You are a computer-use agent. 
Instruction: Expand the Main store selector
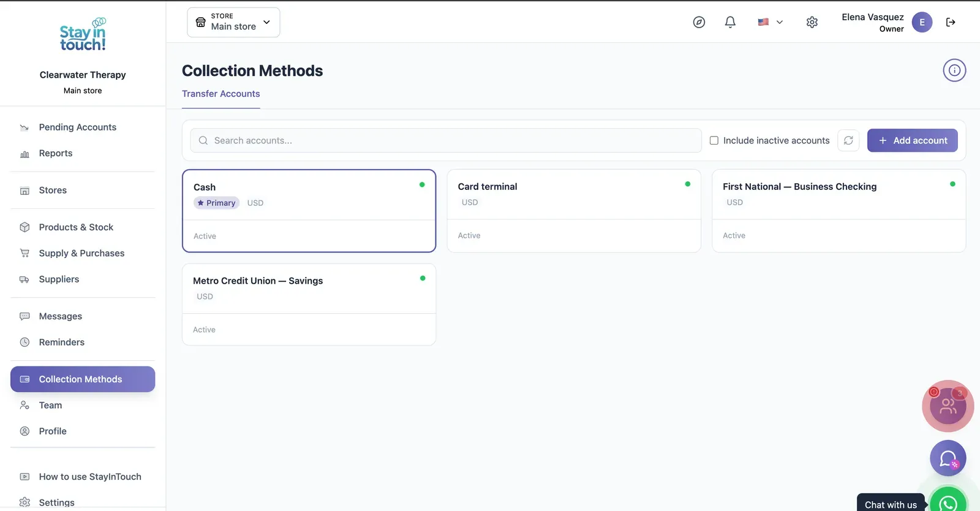click(233, 22)
